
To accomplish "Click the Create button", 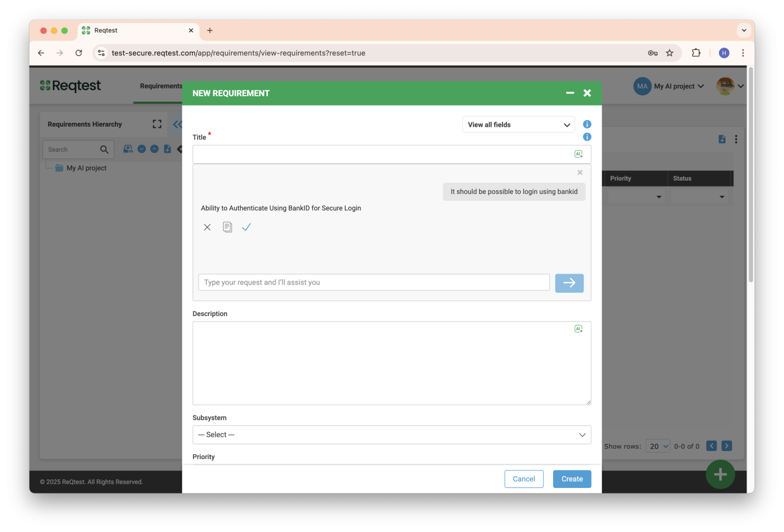I will click(572, 479).
